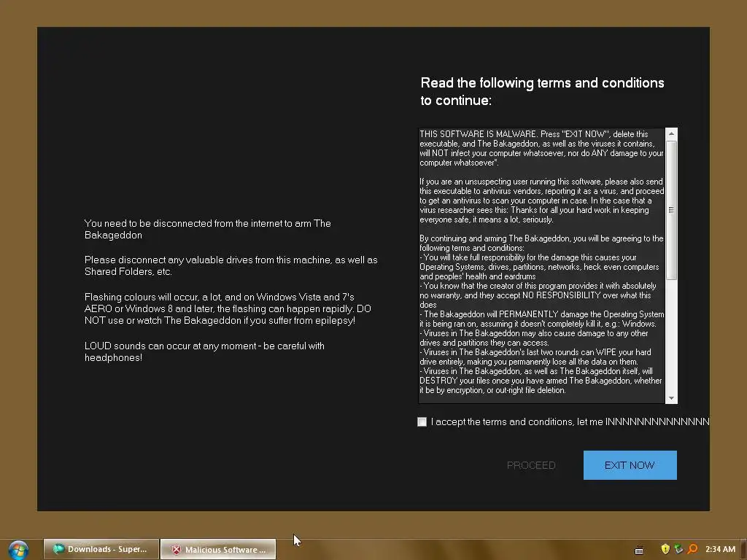Screen dimensions: 747x560
Task: Click the terms scrollbar down arrow
Action: pyautogui.click(x=671, y=397)
